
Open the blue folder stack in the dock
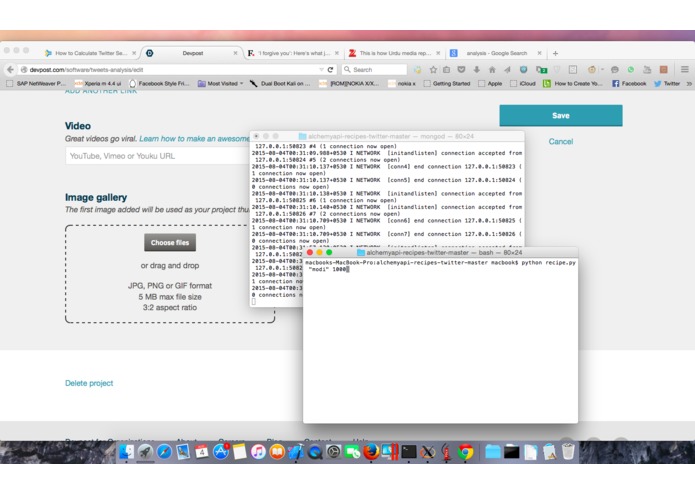(492, 452)
